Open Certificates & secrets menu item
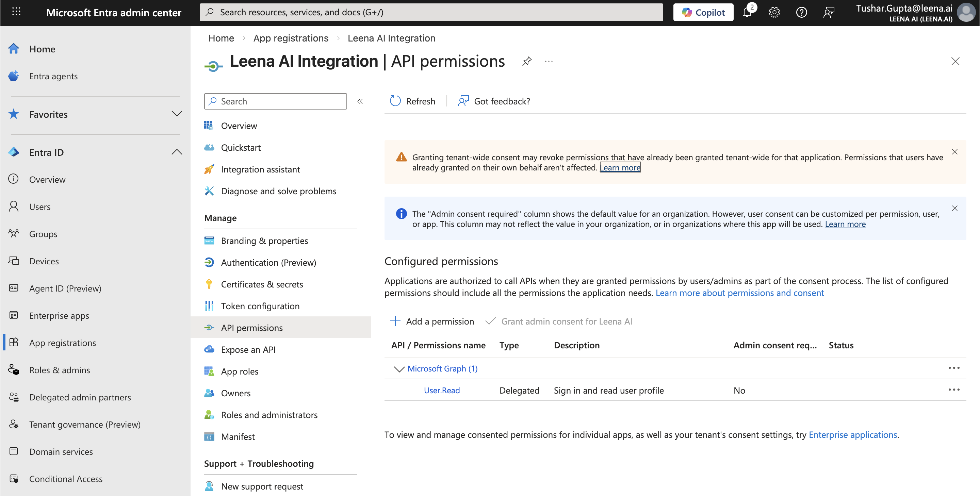This screenshot has width=980, height=496. pyautogui.click(x=262, y=284)
